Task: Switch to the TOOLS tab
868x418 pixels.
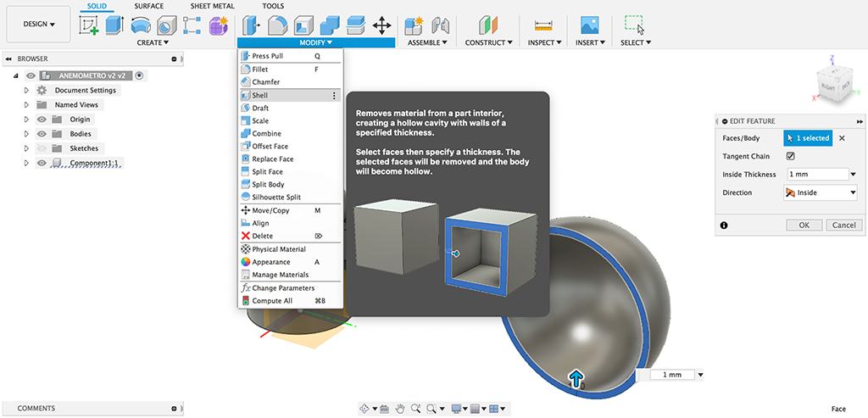Action: coord(273,6)
